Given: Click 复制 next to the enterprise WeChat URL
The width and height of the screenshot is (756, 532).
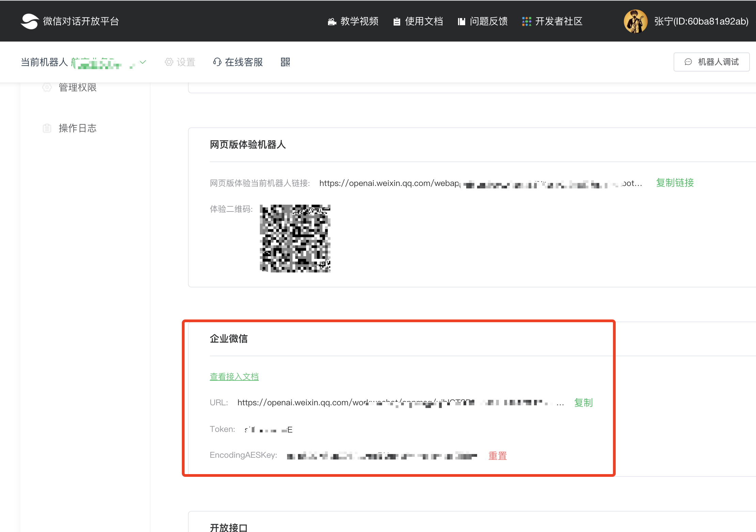Looking at the screenshot, I should [x=583, y=403].
